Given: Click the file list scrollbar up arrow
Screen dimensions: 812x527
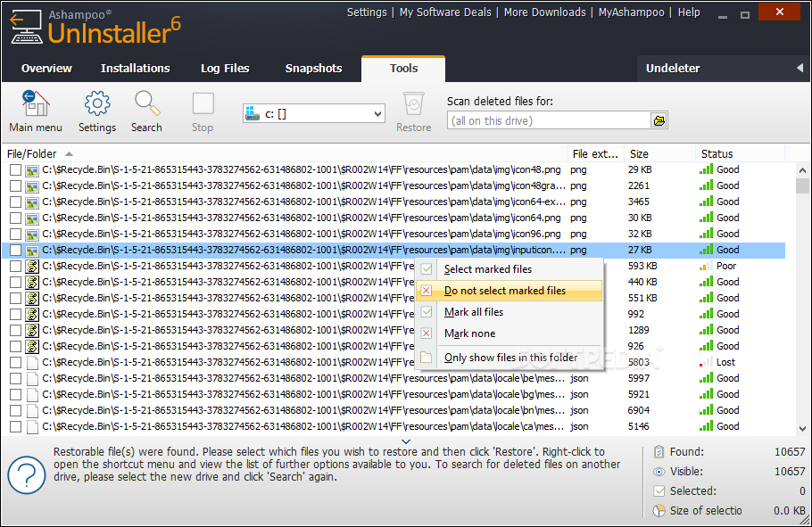Looking at the screenshot, I should click(x=803, y=169).
